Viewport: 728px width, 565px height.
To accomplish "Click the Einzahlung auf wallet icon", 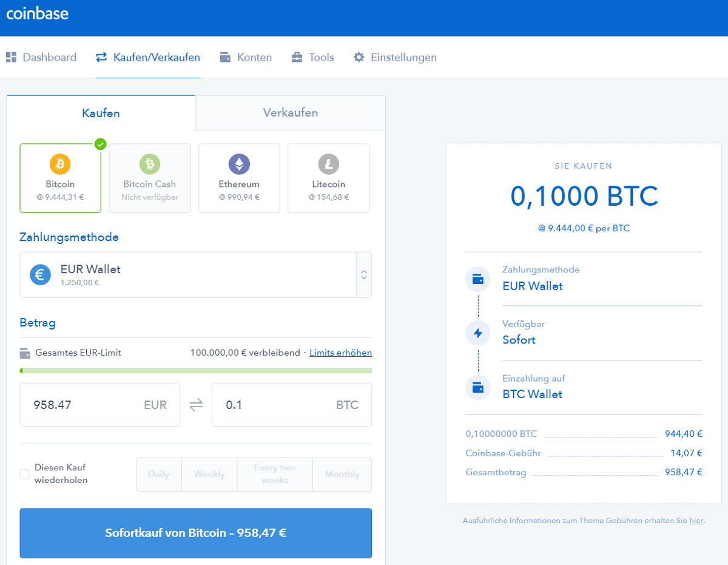I will pyautogui.click(x=478, y=387).
